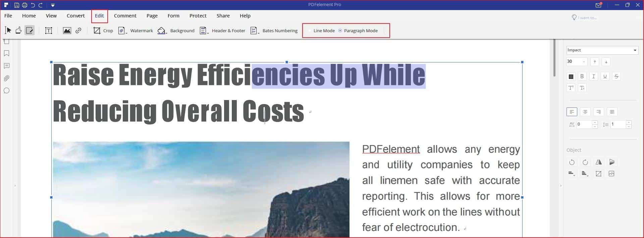Select the Paragraph Mode radio button
Viewport: 644px width, 238px height.
(x=340, y=31)
